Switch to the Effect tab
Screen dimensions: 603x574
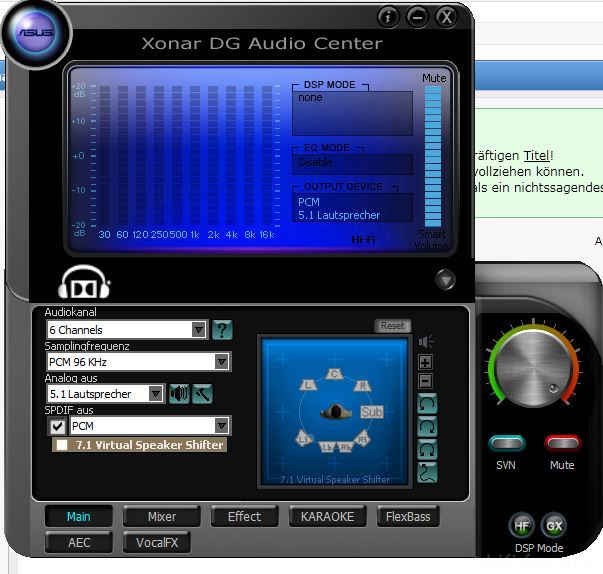(245, 517)
